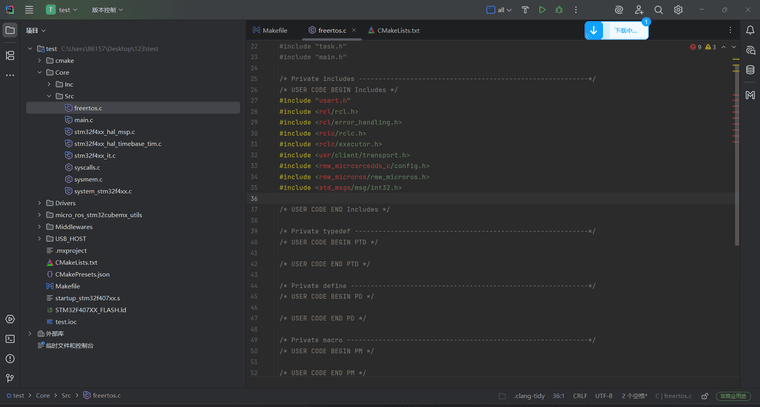Collapse the Core folder
The height and width of the screenshot is (407, 760).
pos(40,73)
